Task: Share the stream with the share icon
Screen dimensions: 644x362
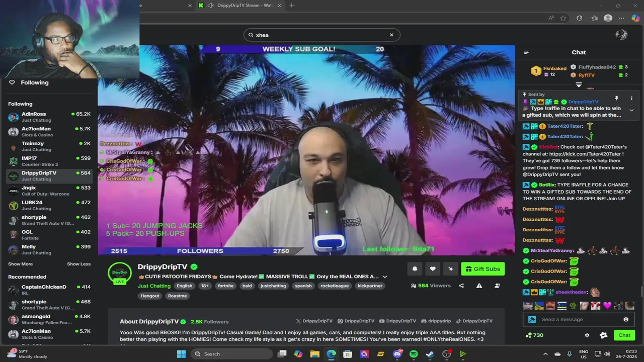Action: pyautogui.click(x=461, y=286)
